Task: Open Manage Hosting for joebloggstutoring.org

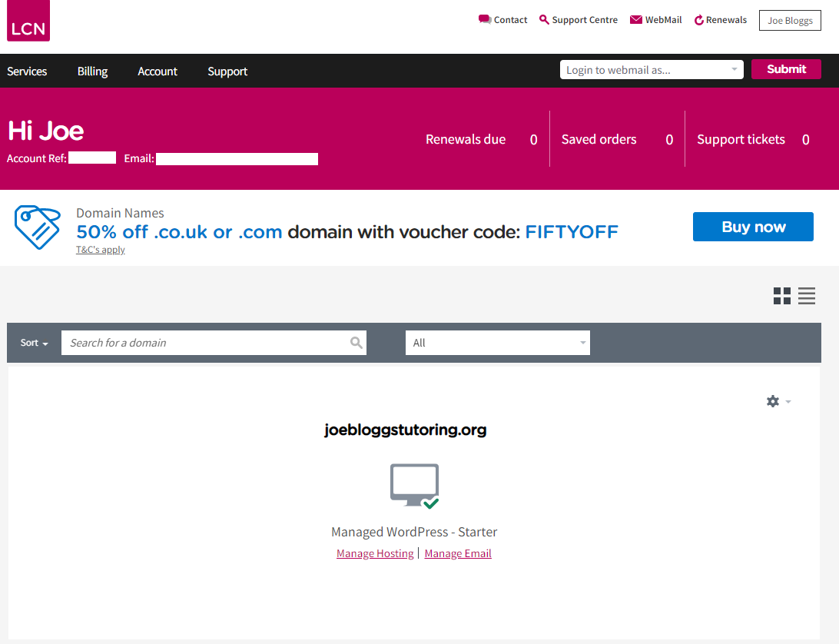Action: tap(375, 553)
